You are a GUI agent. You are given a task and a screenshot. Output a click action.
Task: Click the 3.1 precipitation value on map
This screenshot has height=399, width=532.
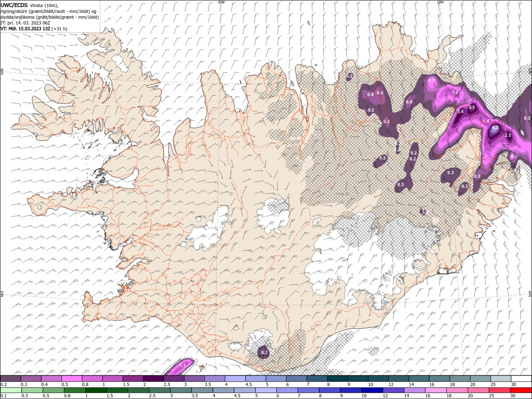[471, 107]
